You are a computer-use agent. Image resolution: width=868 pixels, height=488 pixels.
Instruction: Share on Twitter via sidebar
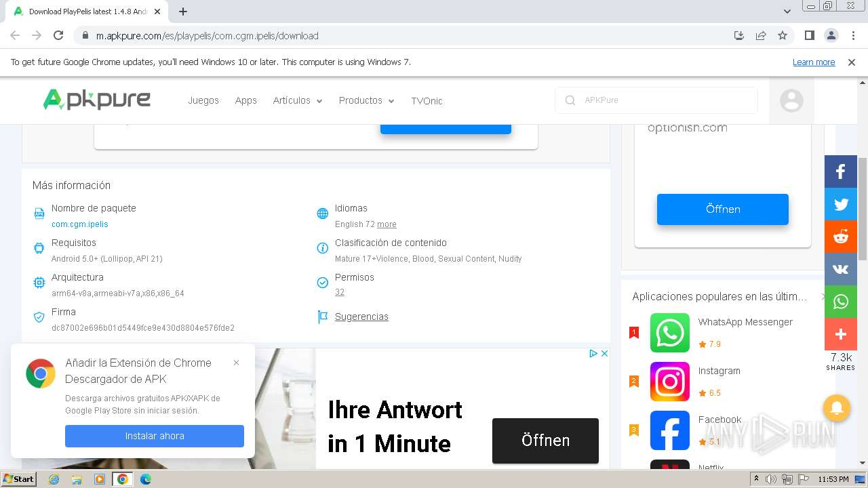pos(841,204)
